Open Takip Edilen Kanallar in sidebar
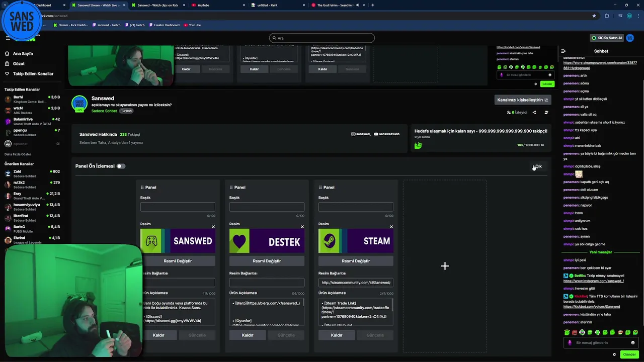This screenshot has height=362, width=644. 29,73
